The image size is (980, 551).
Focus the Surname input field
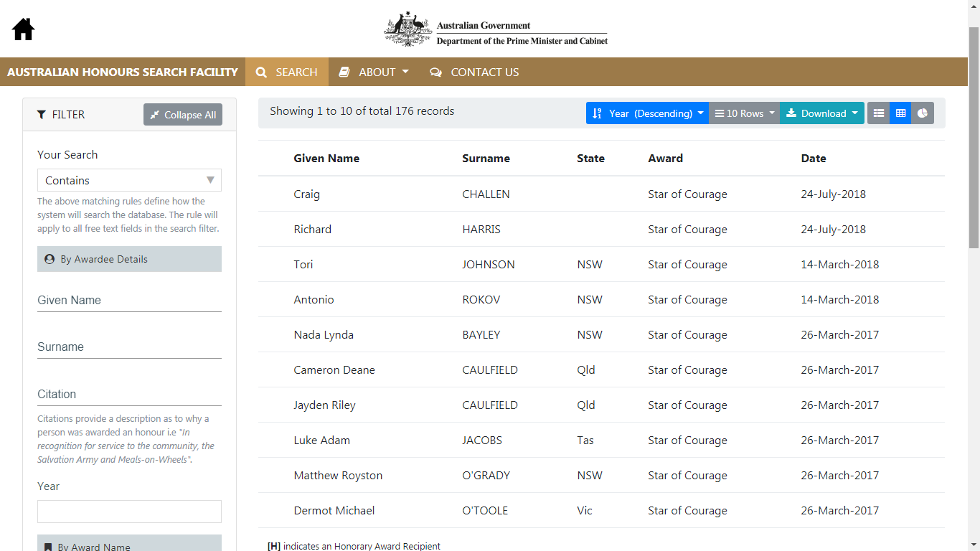tap(129, 347)
